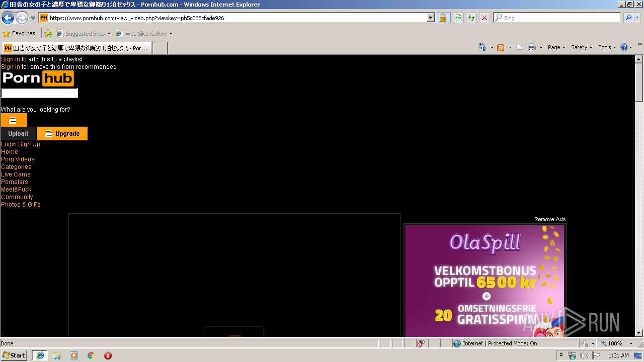The width and height of the screenshot is (644, 362).
Task: Go back with the browser Back arrow
Action: (8, 18)
